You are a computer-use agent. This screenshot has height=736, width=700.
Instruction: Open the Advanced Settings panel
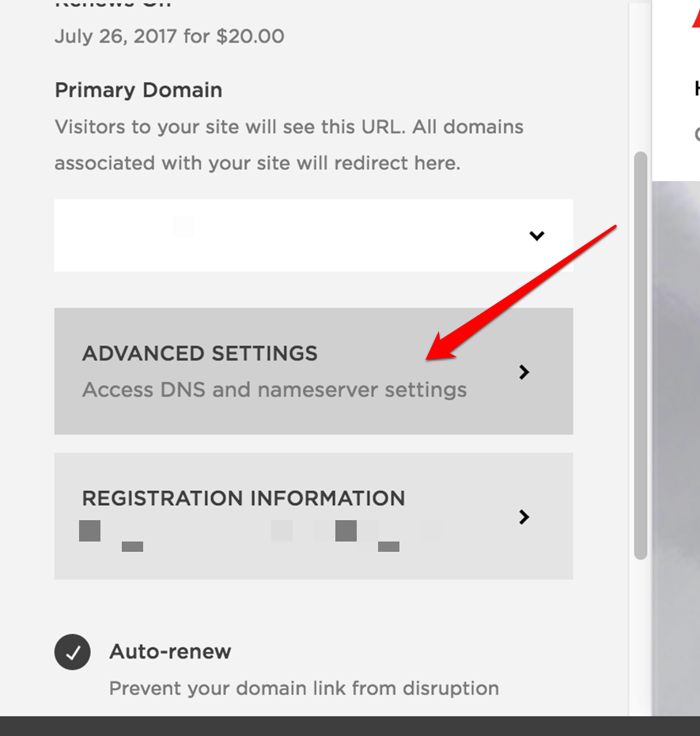coord(313,372)
